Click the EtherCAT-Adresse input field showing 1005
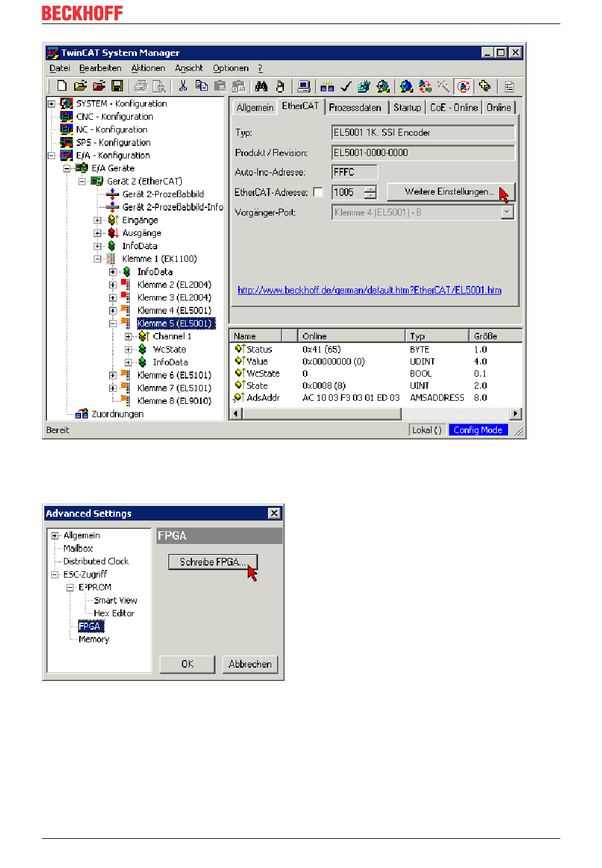The image size is (602, 868). 349,192
